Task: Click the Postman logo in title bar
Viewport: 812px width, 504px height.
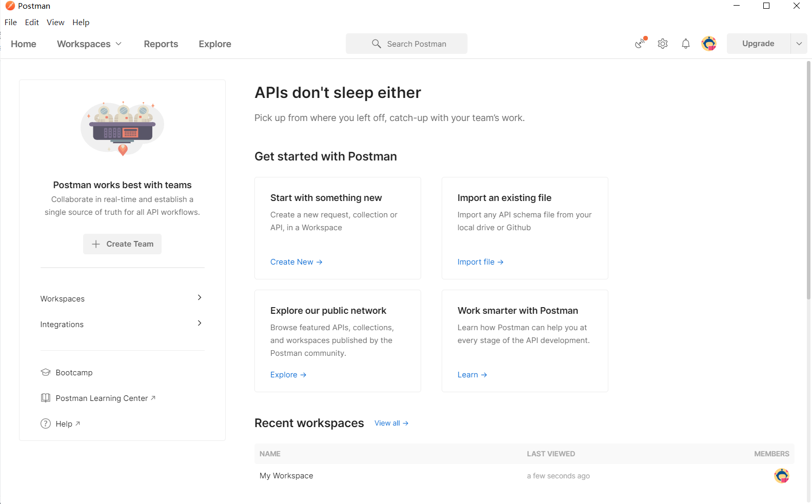Action: tap(10, 6)
